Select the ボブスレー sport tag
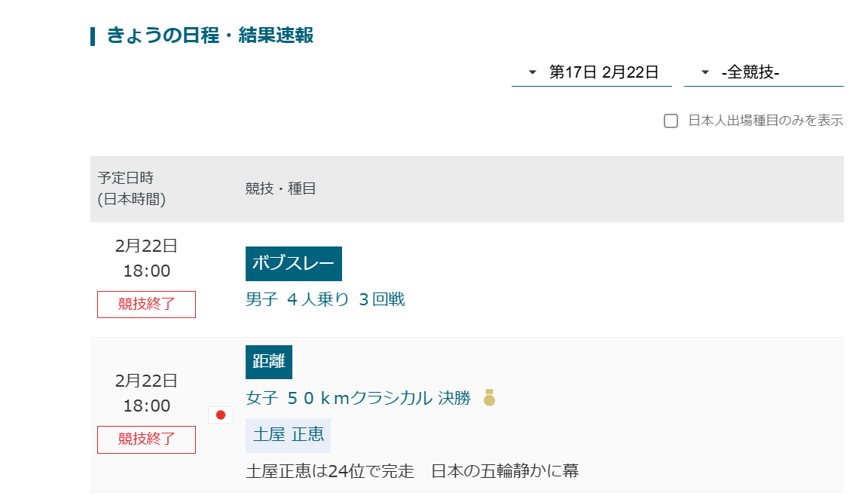Screen dimensions: 868x499 coord(294,264)
